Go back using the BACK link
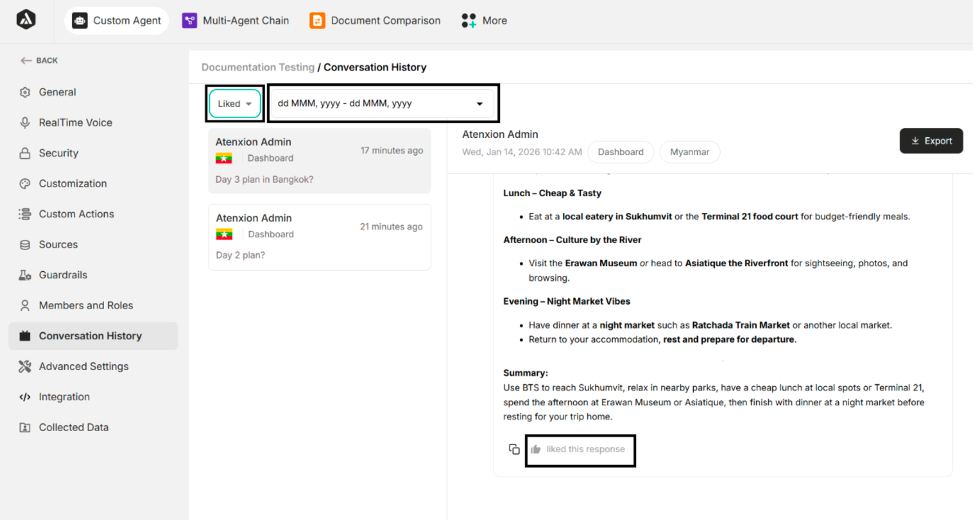 pyautogui.click(x=39, y=61)
